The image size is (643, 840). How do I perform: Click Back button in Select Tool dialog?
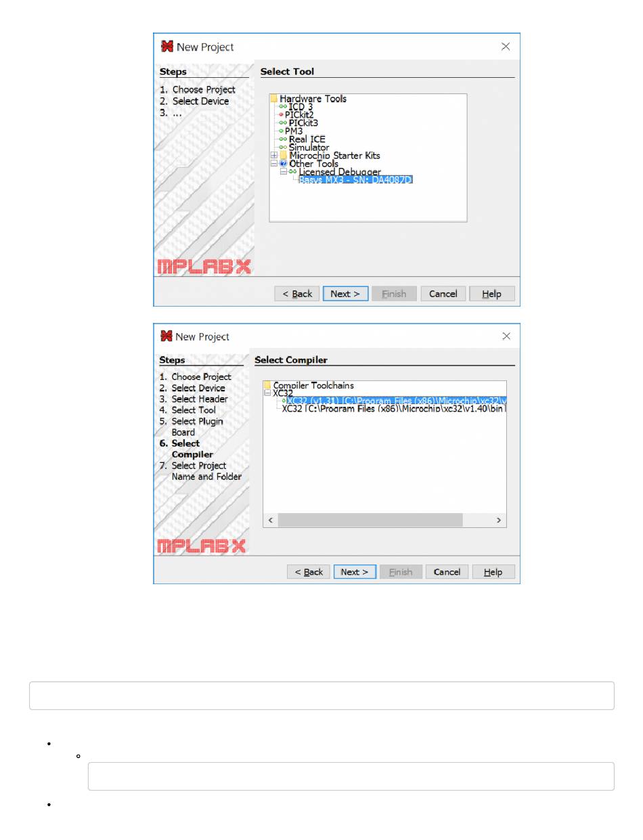(x=297, y=294)
